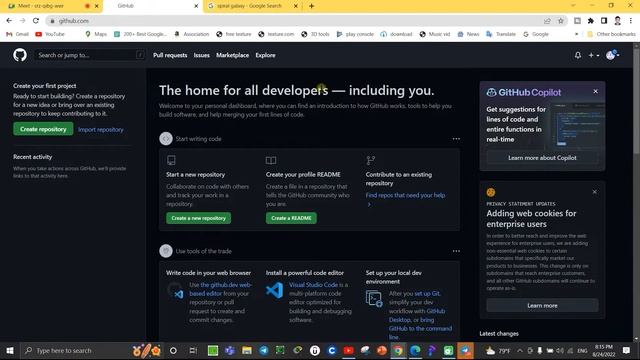Click the browser back arrow
The height and width of the screenshot is (360, 640).
tap(9, 20)
